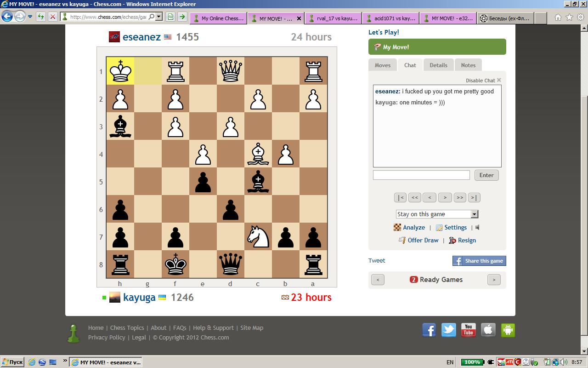The height and width of the screenshot is (368, 588).
Task: Click the Offer Draw flag icon
Action: tap(402, 240)
